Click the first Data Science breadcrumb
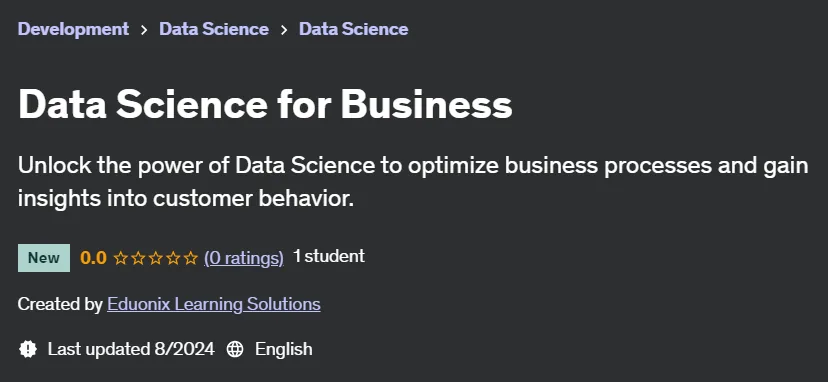 point(214,29)
